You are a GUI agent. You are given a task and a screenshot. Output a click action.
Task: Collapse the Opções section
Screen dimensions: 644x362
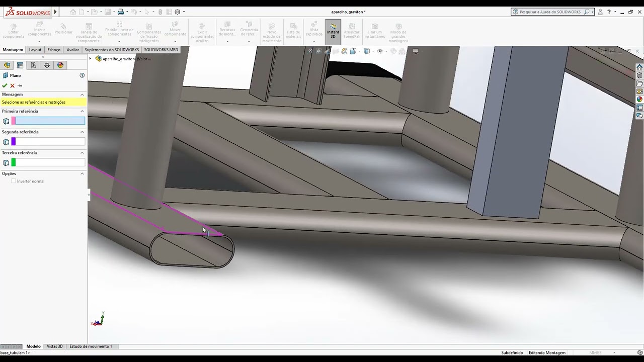pos(82,173)
